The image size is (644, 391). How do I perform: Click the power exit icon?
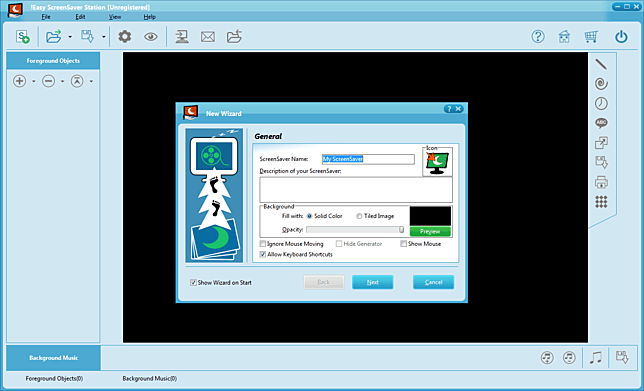click(x=621, y=37)
